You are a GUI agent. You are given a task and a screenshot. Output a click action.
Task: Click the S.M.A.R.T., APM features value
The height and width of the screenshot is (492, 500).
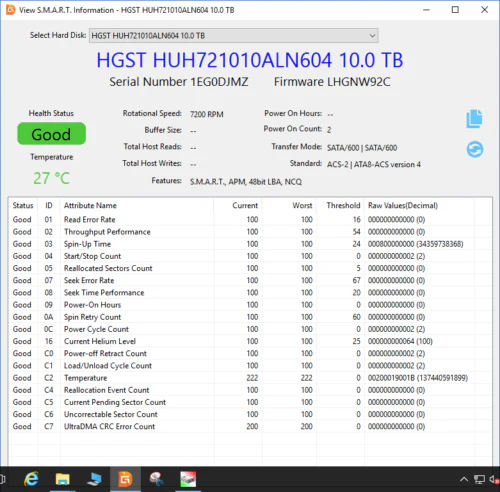pos(246,182)
